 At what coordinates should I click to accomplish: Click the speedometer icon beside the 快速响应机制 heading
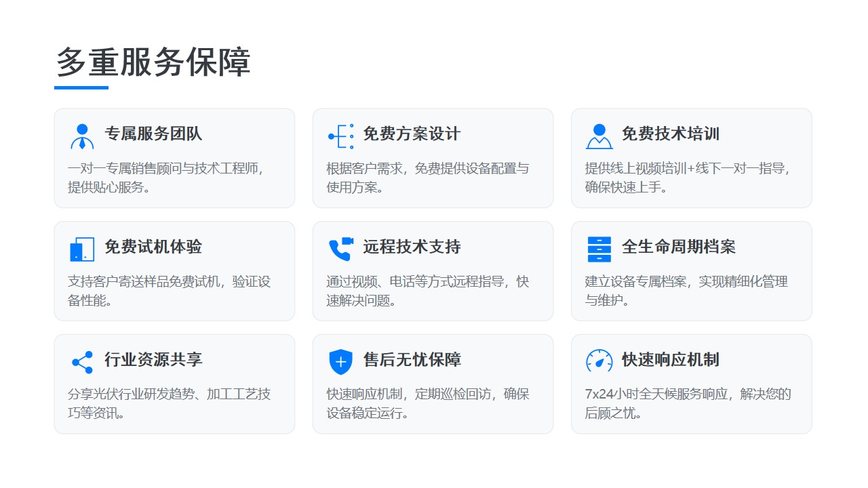[x=599, y=361]
